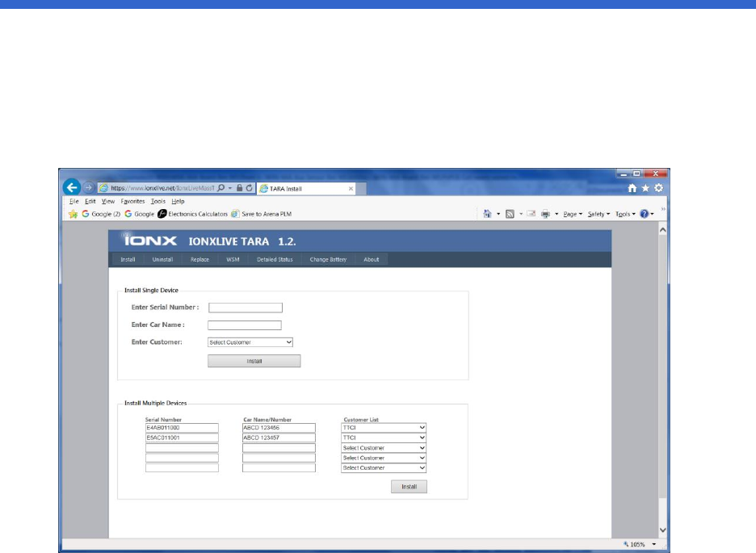Open fourth-row Select Customer dropdown

(384, 458)
